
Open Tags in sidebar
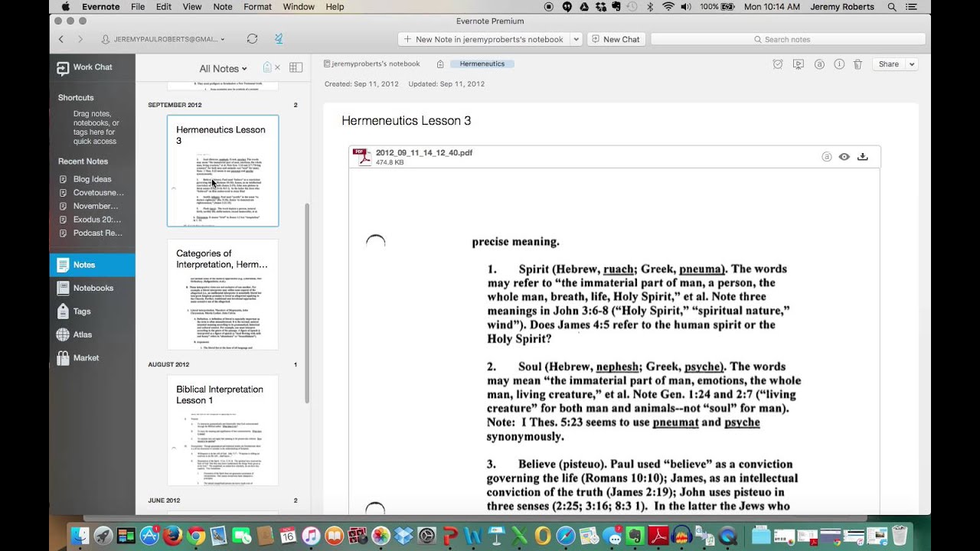click(92, 311)
